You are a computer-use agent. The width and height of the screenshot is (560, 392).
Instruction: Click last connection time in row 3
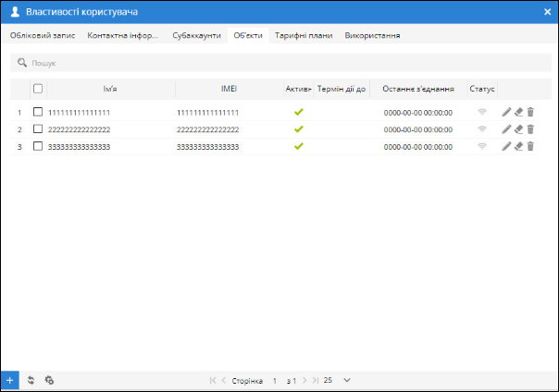click(418, 147)
